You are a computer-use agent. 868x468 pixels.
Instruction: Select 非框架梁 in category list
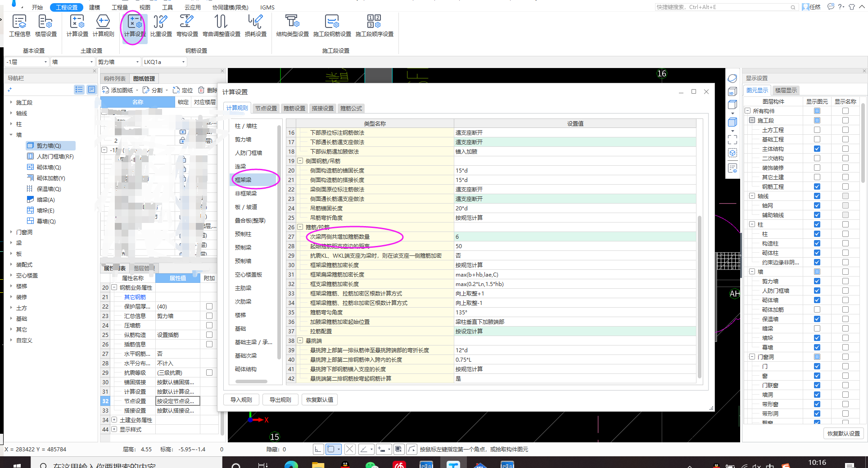coord(246,193)
